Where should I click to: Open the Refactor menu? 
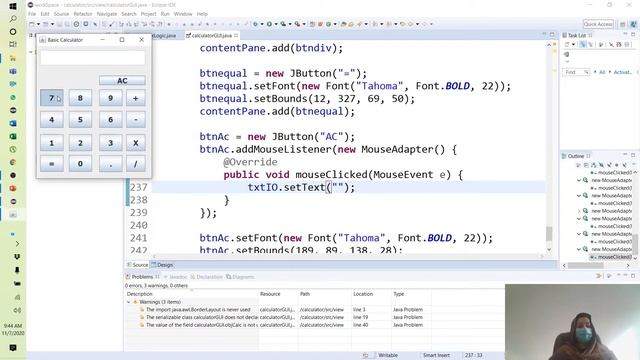click(x=83, y=14)
